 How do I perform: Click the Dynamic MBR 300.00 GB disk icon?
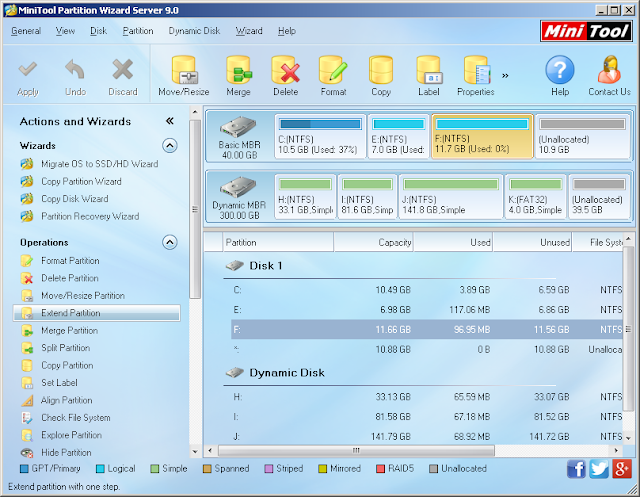238,187
